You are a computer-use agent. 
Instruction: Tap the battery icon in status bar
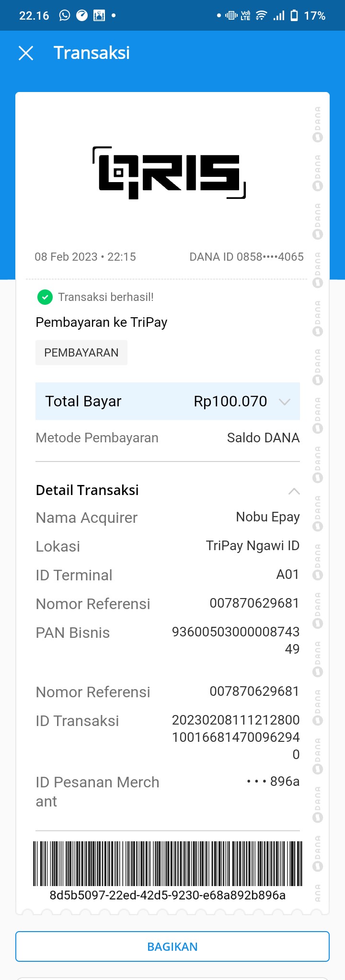(x=294, y=16)
